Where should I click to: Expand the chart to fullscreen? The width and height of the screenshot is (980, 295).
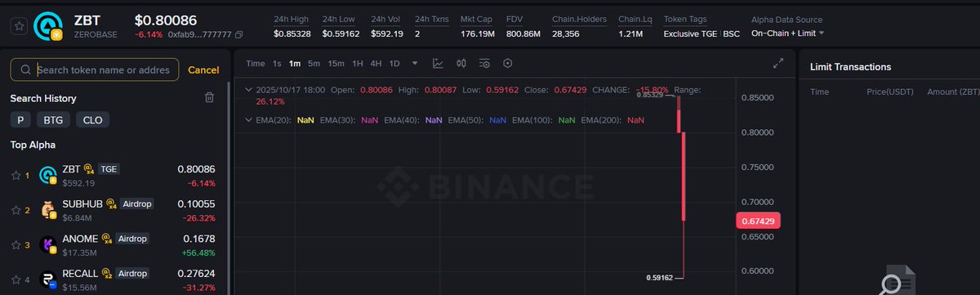778,63
